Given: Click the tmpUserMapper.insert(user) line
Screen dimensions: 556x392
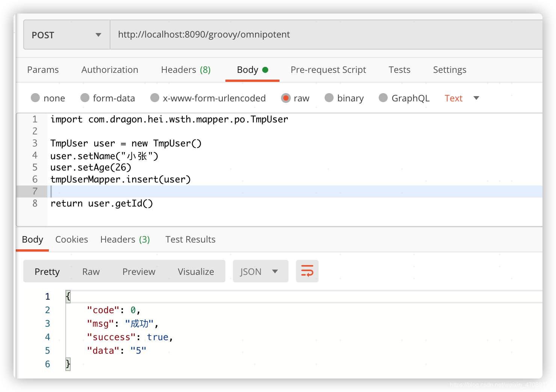Looking at the screenshot, I should [x=121, y=179].
